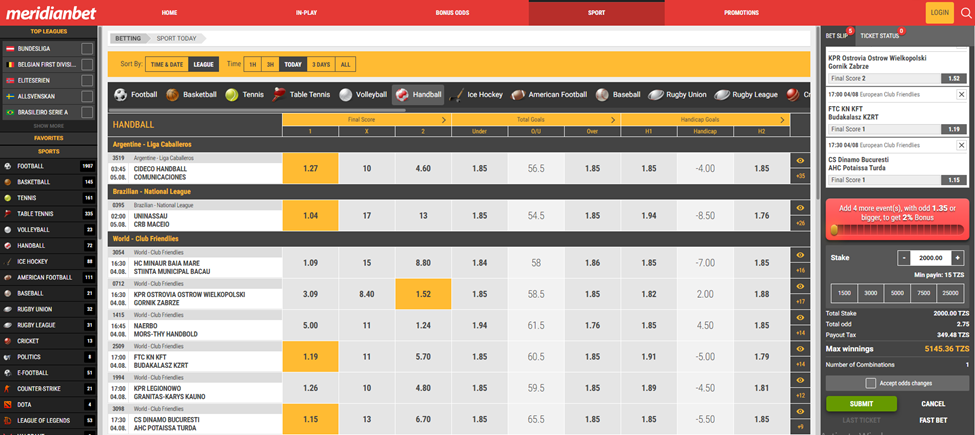Check the Bundesliga league checkbox

[x=87, y=48]
